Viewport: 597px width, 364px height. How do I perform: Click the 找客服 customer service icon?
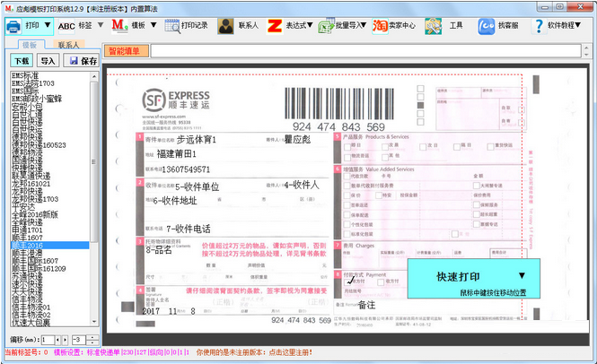[487, 26]
